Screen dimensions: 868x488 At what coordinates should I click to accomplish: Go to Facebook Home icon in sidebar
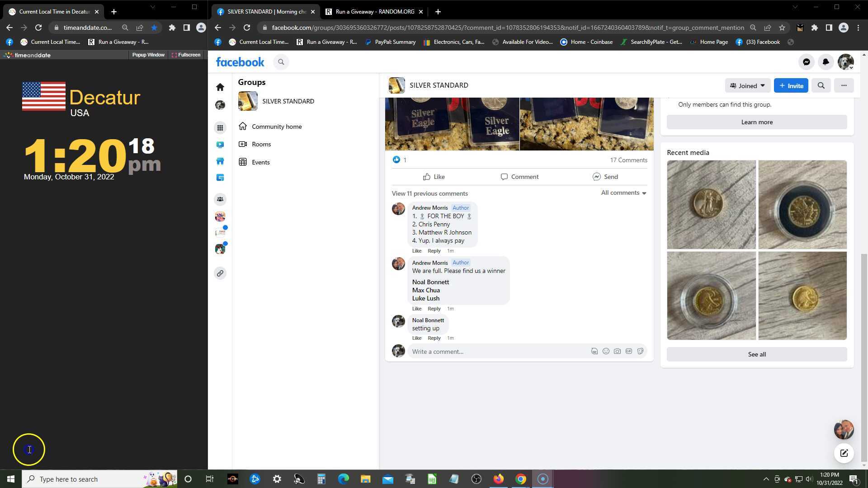220,87
